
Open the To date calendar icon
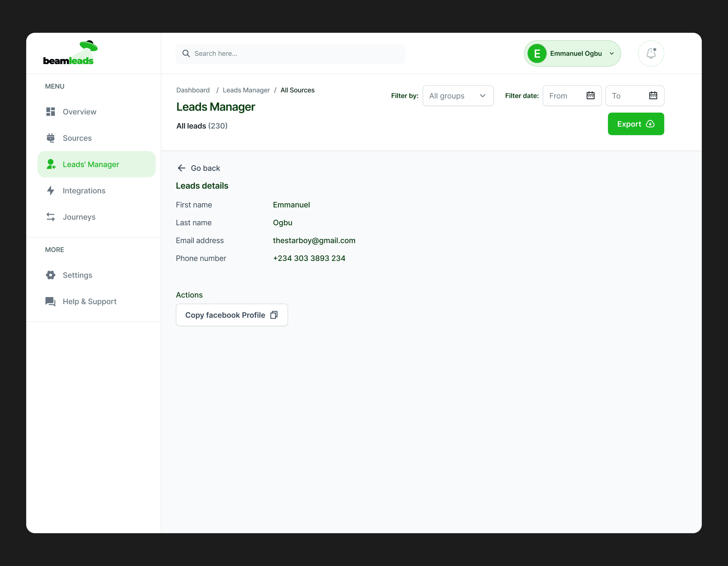point(653,96)
